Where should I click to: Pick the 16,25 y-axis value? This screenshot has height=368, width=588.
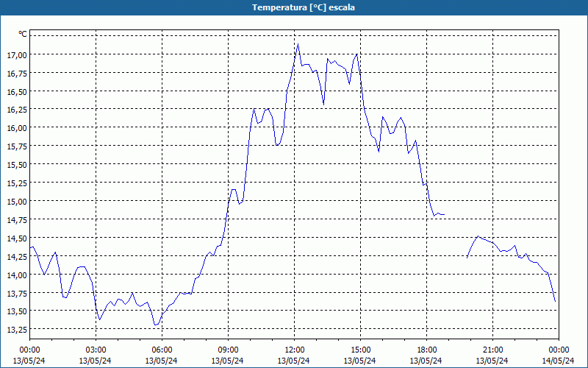point(17,110)
